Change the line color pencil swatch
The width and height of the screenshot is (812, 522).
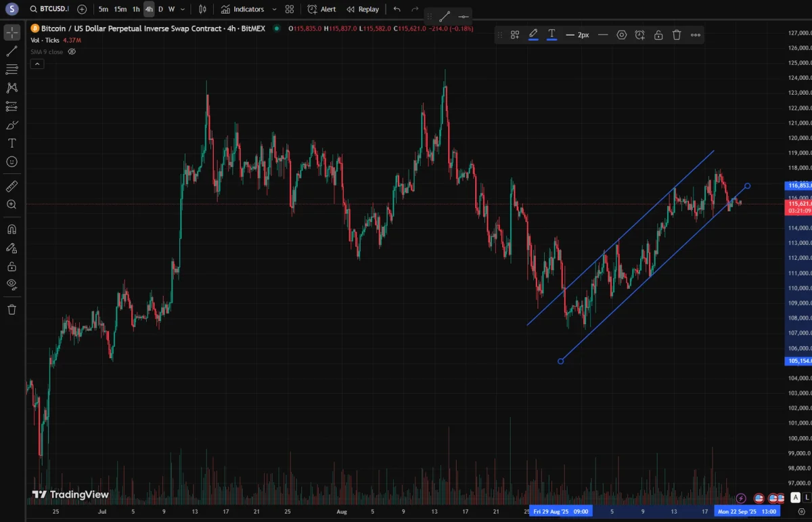[x=533, y=35]
